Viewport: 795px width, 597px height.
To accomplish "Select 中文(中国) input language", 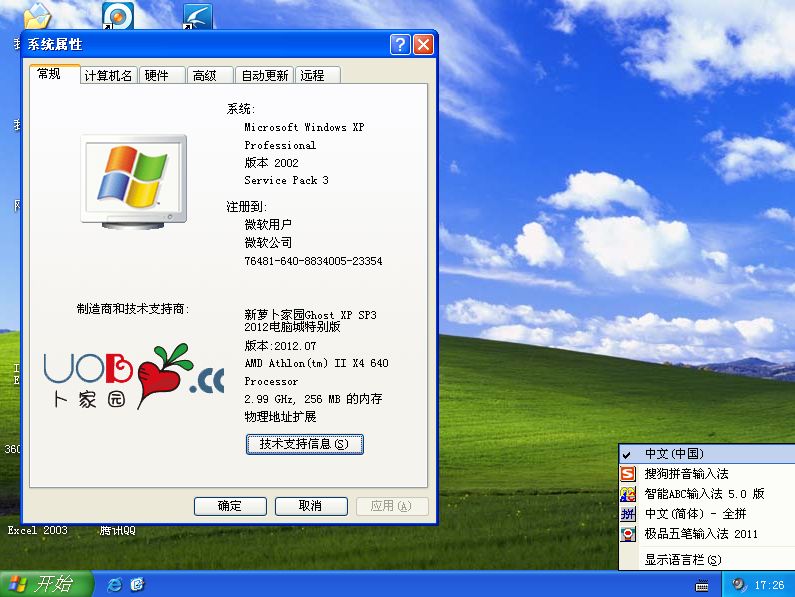I will (707, 453).
